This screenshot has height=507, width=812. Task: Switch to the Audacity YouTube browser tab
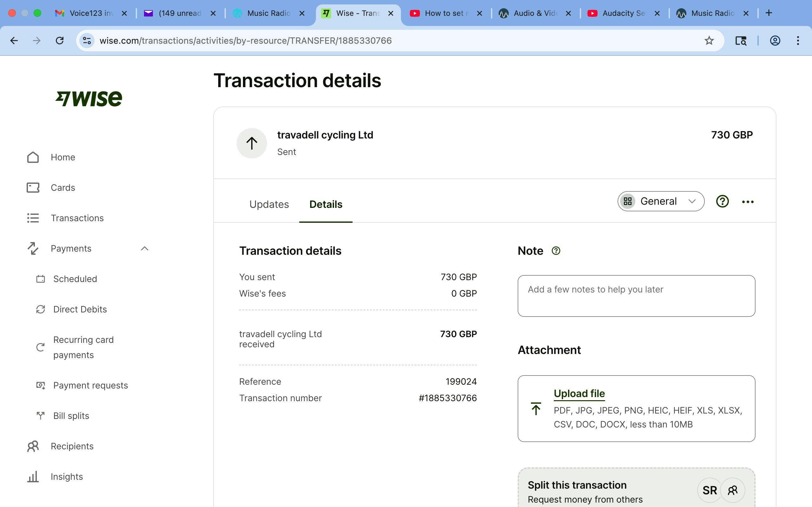(623, 13)
